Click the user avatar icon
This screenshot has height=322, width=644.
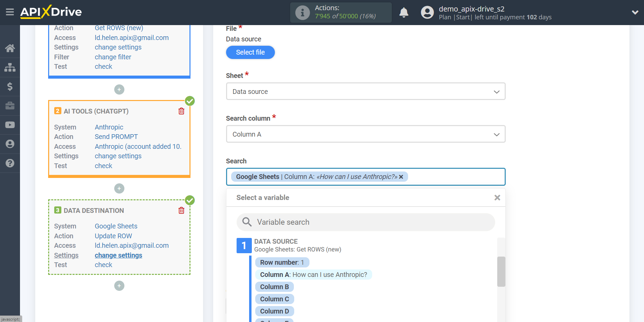click(427, 13)
